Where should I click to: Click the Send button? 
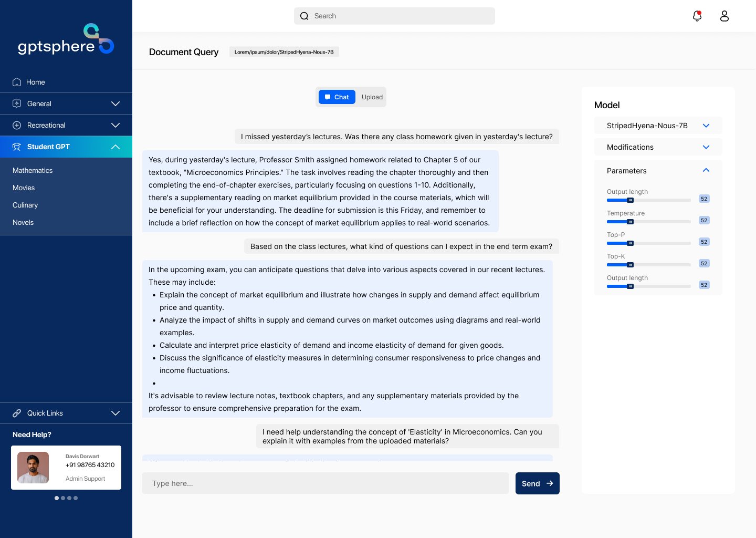pyautogui.click(x=538, y=483)
